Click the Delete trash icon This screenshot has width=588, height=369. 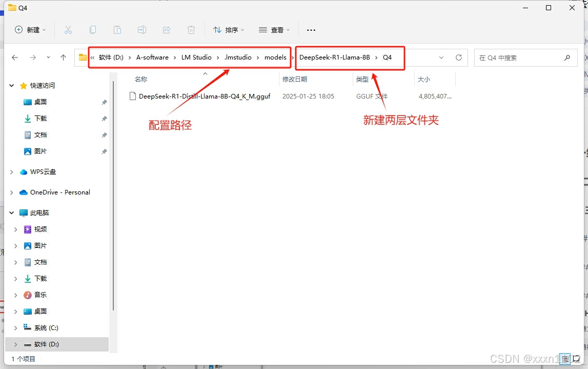tap(191, 30)
